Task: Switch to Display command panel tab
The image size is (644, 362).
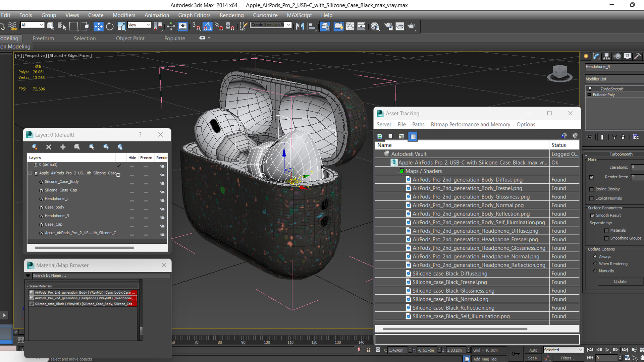Action: click(x=627, y=56)
